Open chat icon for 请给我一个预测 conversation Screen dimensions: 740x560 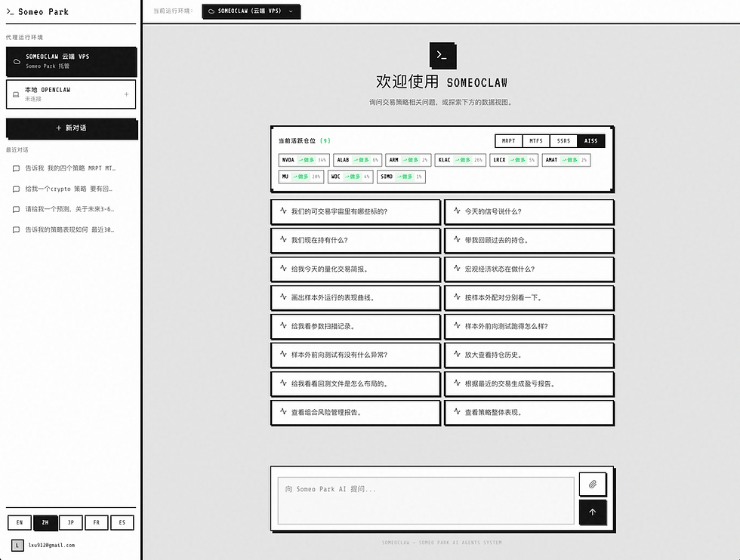16,210
